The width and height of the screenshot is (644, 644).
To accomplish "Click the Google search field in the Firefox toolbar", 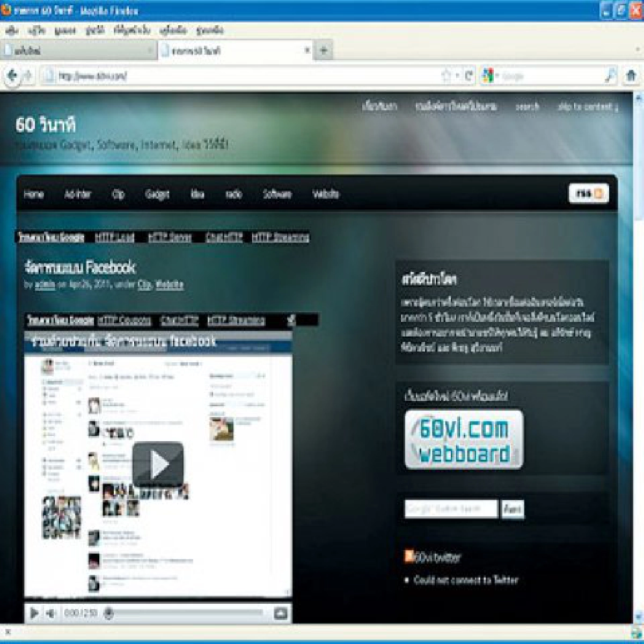I will click(552, 76).
